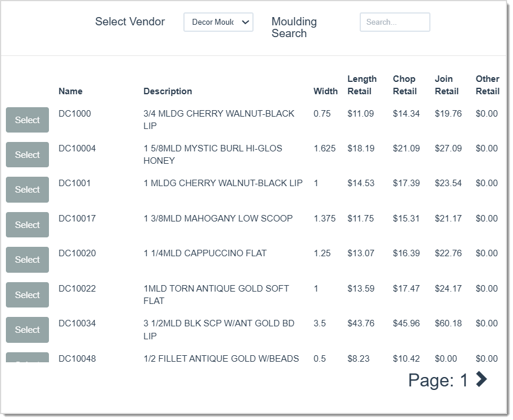The image size is (513, 420).
Task: Click the Width column header
Action: (325, 91)
